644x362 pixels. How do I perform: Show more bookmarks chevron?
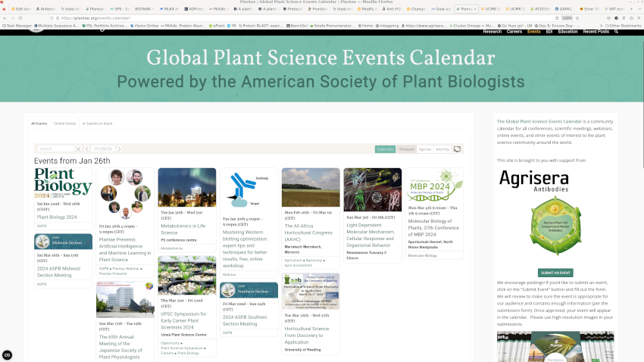pyautogui.click(x=602, y=26)
